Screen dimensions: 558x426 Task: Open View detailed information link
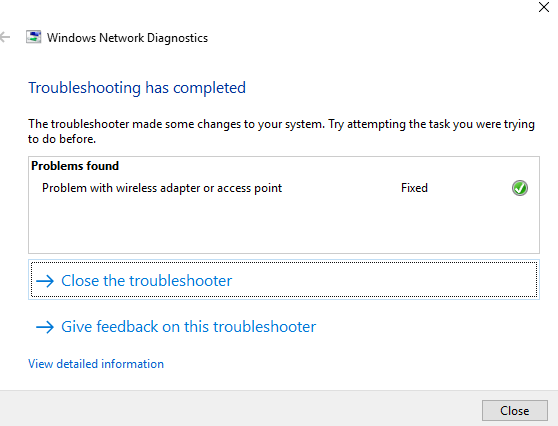[96, 364]
